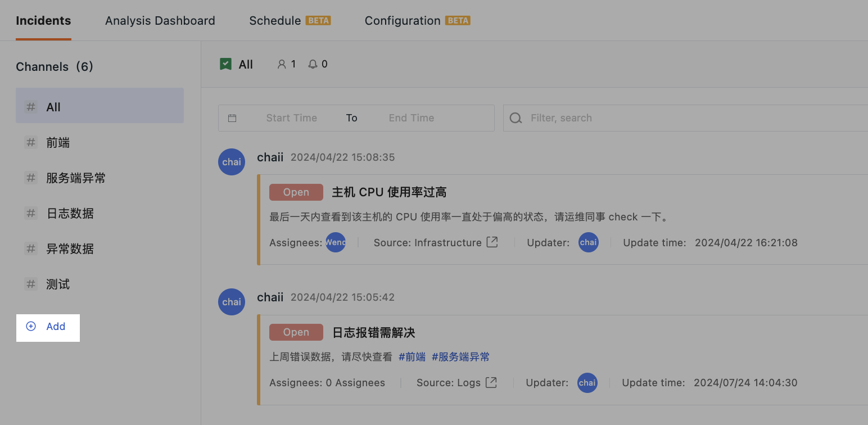
Task: Click the #服务端异常 hashtag link
Action: [460, 357]
